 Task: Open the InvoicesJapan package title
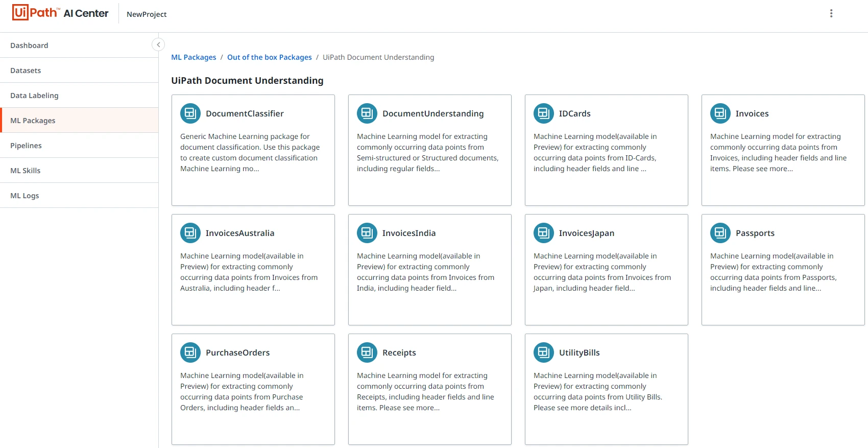(x=587, y=233)
